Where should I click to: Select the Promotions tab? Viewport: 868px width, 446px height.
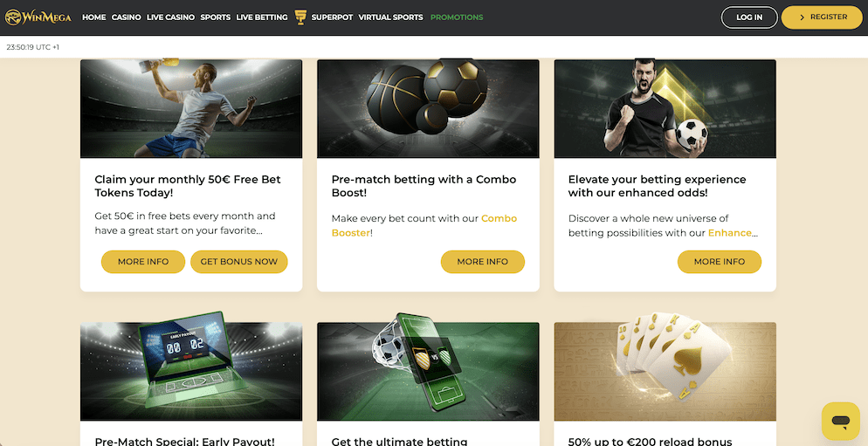[457, 17]
